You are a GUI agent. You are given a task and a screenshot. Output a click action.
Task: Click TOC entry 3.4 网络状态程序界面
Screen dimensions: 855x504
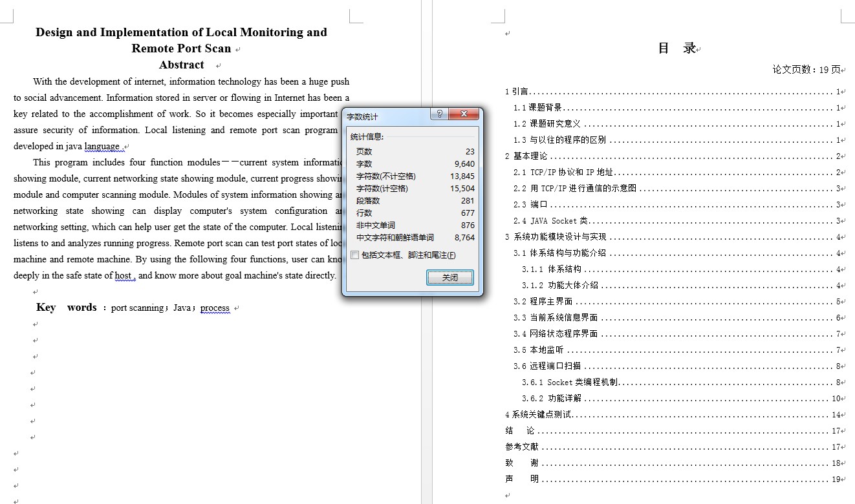pos(677,334)
